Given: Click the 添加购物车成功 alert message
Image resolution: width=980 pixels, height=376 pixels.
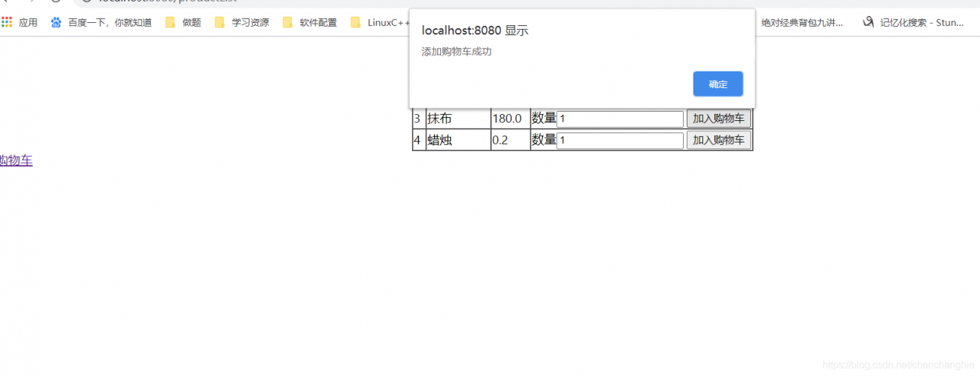Looking at the screenshot, I should (456, 51).
